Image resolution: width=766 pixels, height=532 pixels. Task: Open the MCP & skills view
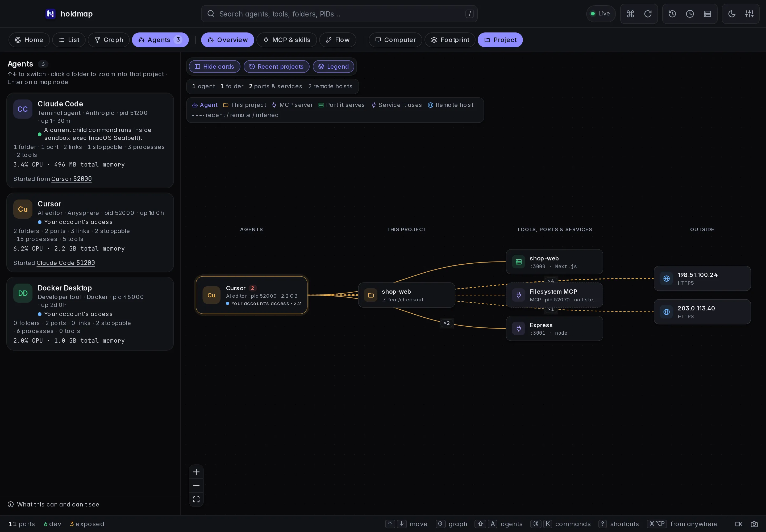coord(286,40)
